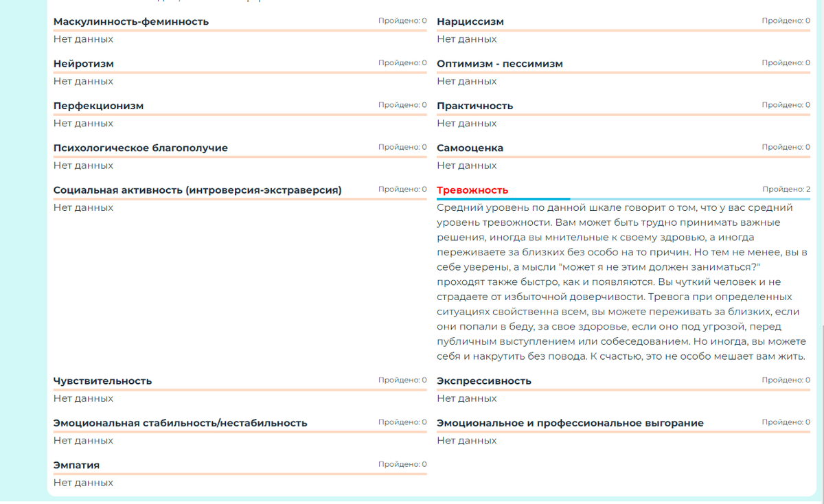The image size is (824, 504).
Task: Click the 'Пройдено: 0' counter for Экспрессивность
Action: click(x=786, y=380)
